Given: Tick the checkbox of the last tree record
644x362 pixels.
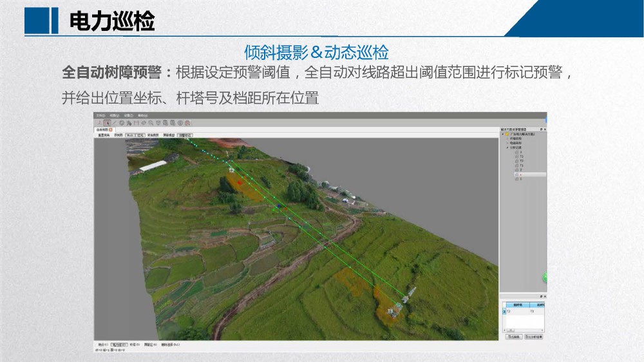Looking at the screenshot, I should pos(516,179).
